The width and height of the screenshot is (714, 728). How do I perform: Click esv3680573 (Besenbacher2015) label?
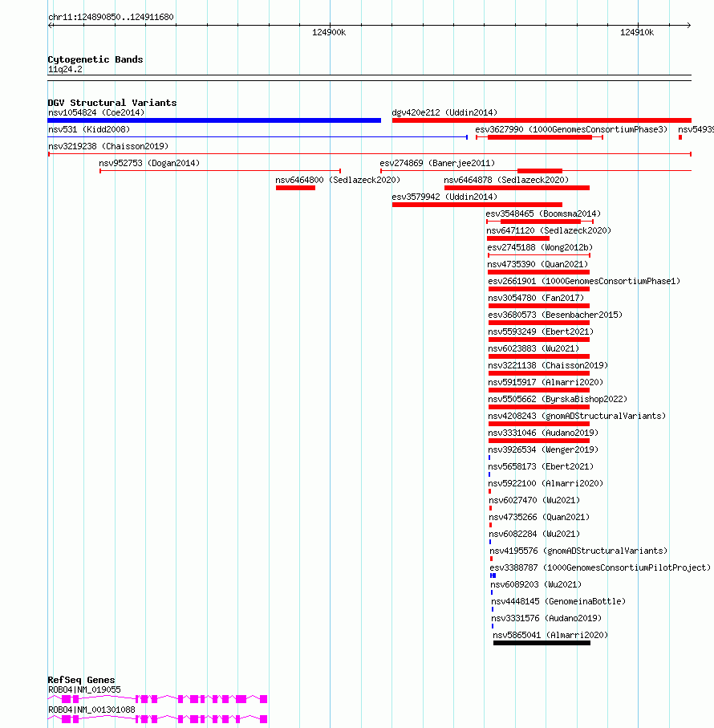coord(555,315)
